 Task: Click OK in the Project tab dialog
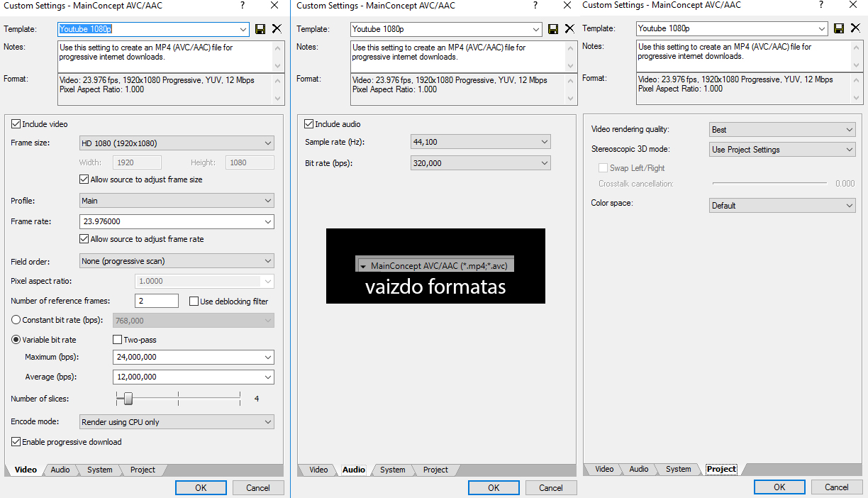tap(779, 487)
